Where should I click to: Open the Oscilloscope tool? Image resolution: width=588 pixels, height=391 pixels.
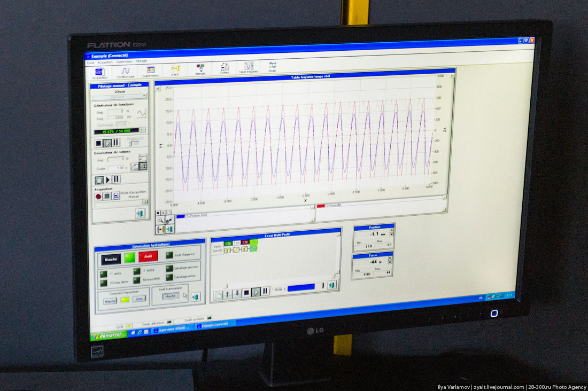(x=125, y=72)
